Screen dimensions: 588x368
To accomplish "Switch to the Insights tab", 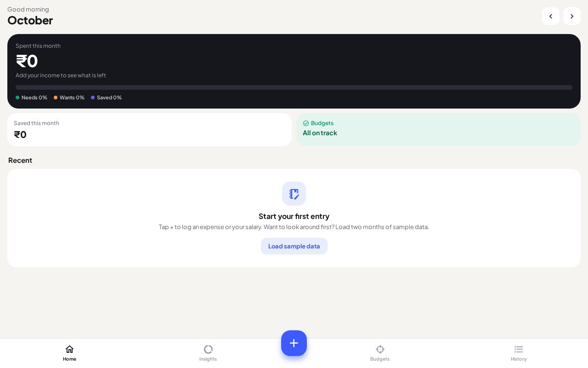I will 208,353.
